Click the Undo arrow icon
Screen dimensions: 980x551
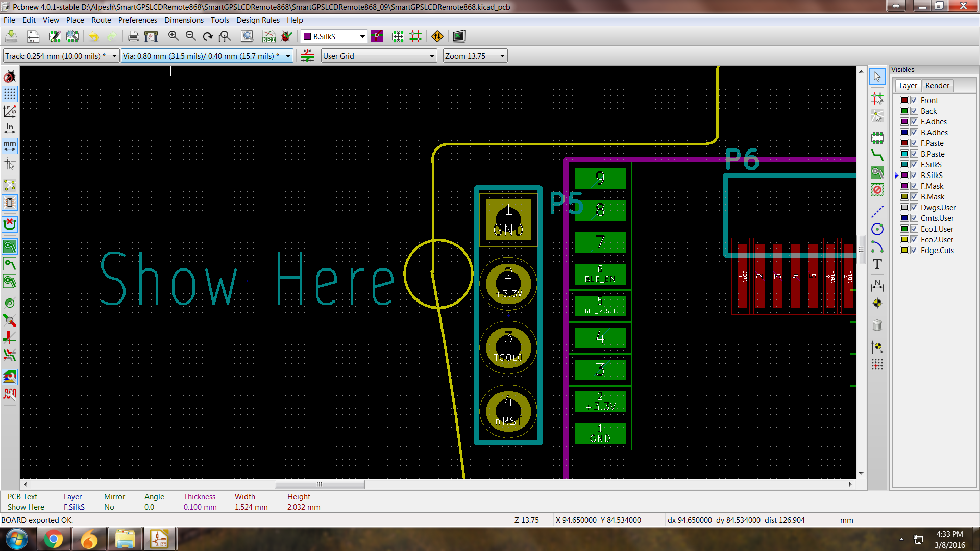click(93, 36)
